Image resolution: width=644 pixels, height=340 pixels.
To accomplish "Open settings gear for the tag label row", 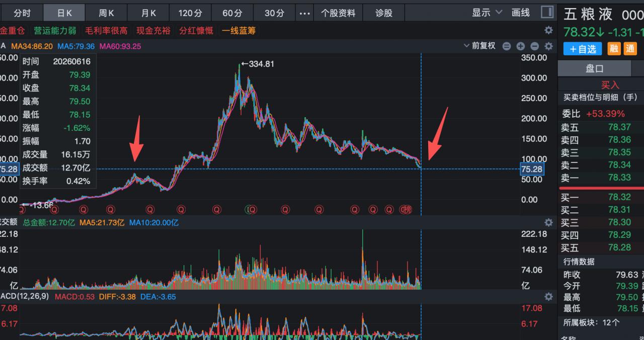I will (548, 31).
